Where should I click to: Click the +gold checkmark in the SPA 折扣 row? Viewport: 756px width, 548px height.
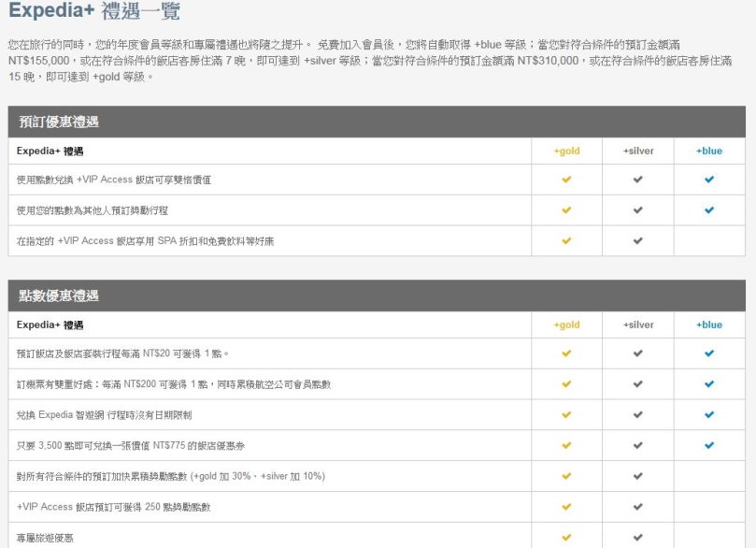pos(566,240)
